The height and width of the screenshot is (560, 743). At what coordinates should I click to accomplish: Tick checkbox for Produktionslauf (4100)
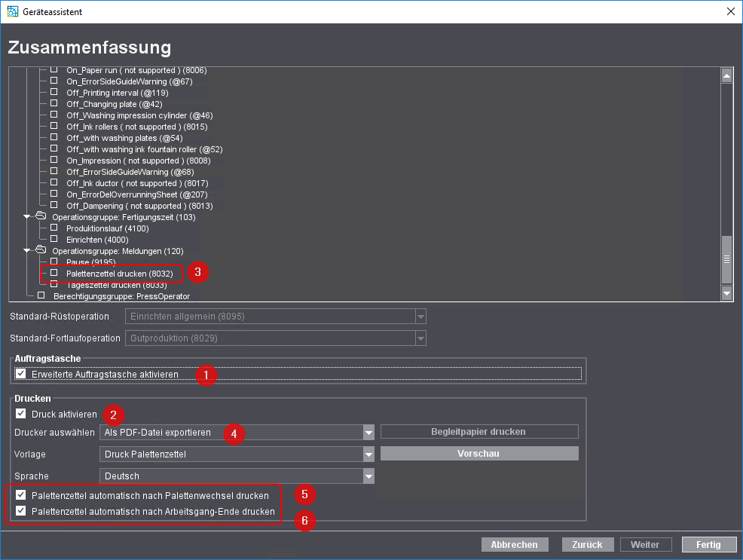54,228
